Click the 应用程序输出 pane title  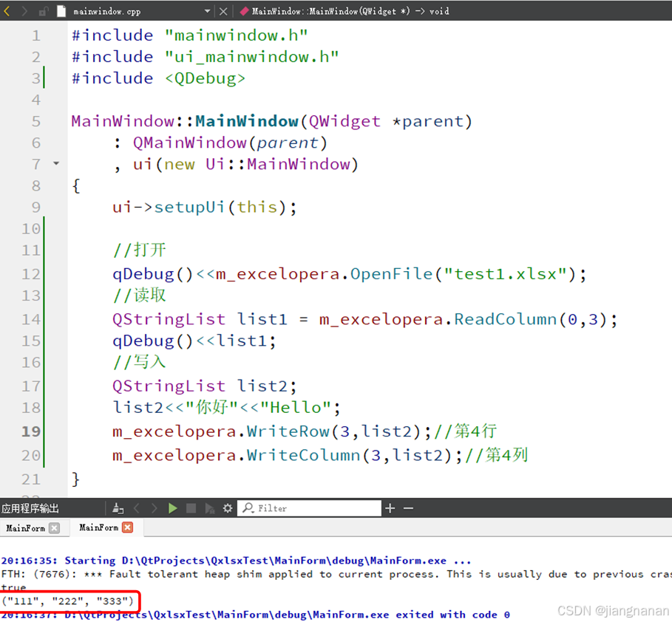click(x=30, y=508)
